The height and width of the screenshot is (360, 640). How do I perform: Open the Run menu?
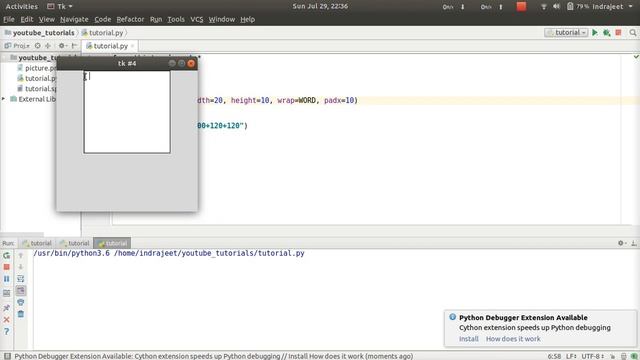tap(156, 19)
